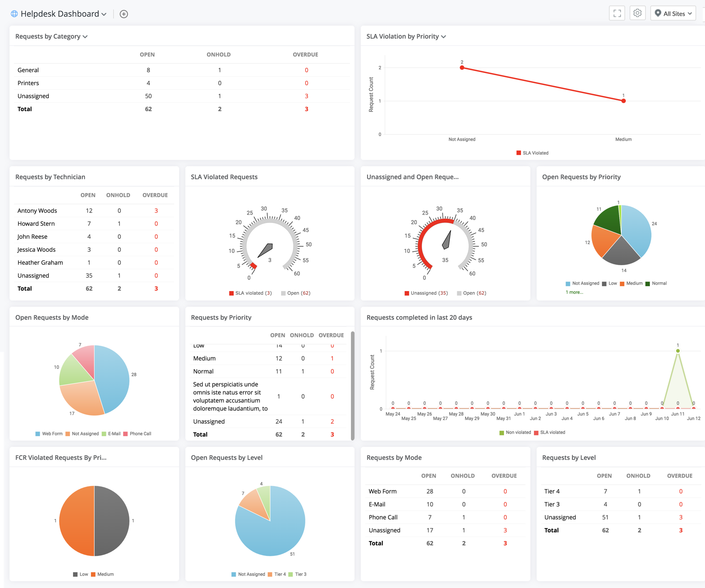Click the location pin icon in All Sites

658,13
